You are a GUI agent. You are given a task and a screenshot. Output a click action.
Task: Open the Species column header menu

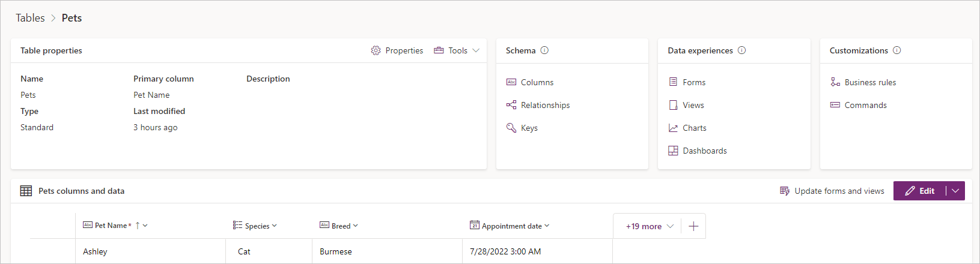click(255, 226)
